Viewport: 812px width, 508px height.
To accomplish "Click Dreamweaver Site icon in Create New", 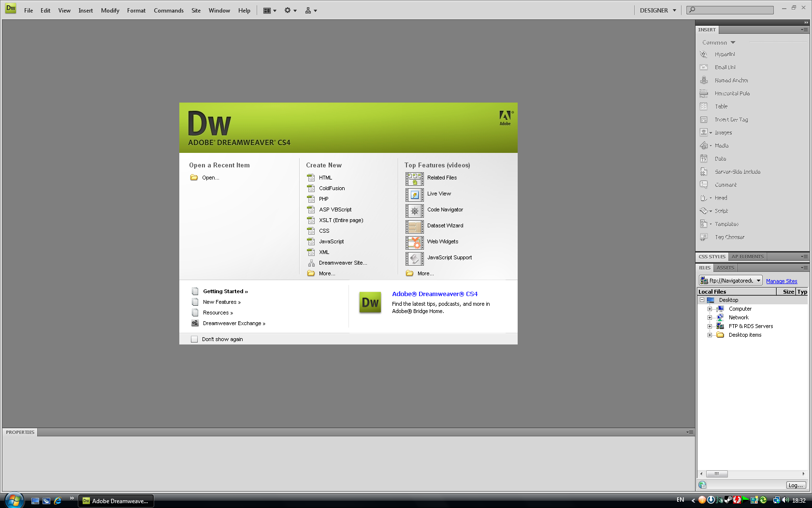I will coord(311,263).
